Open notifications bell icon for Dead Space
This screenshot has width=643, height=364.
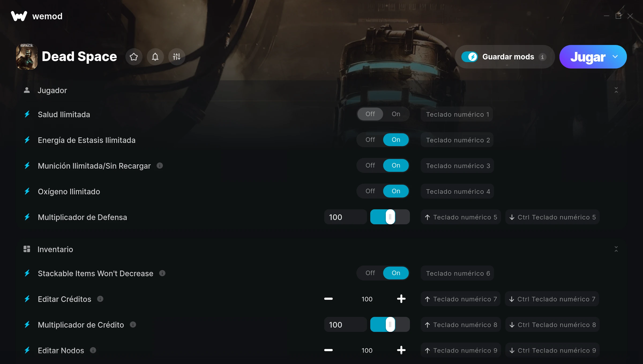coord(155,57)
